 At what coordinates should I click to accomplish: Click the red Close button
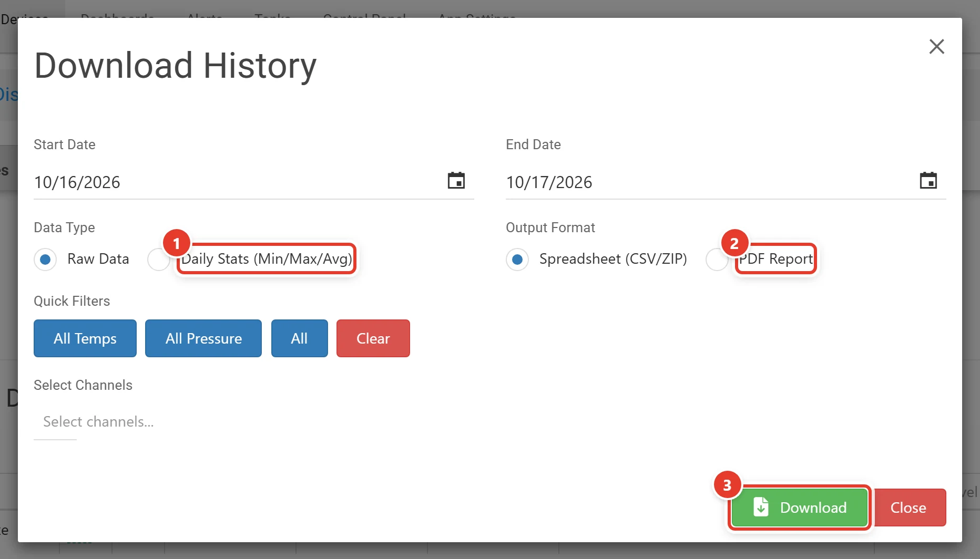908,508
